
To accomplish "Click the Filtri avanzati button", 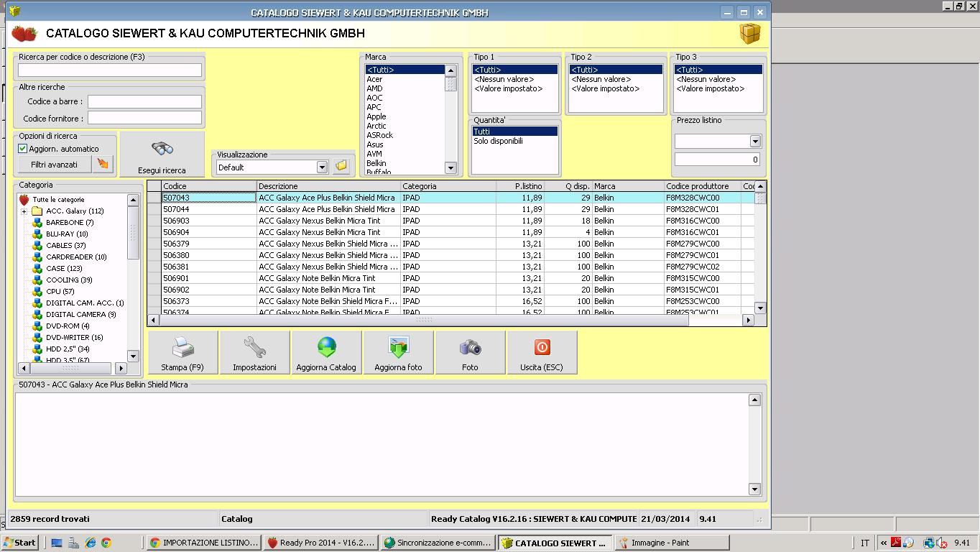I will [54, 165].
